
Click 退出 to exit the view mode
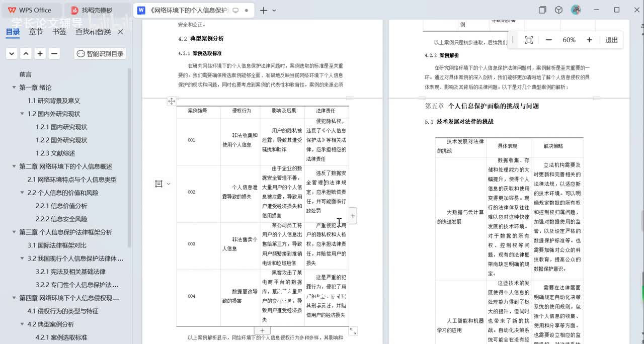pos(611,40)
